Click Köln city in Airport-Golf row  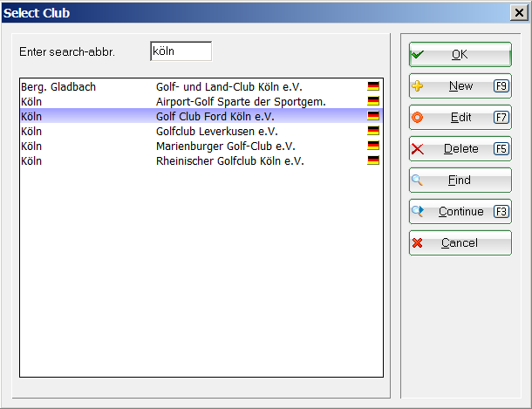point(31,102)
